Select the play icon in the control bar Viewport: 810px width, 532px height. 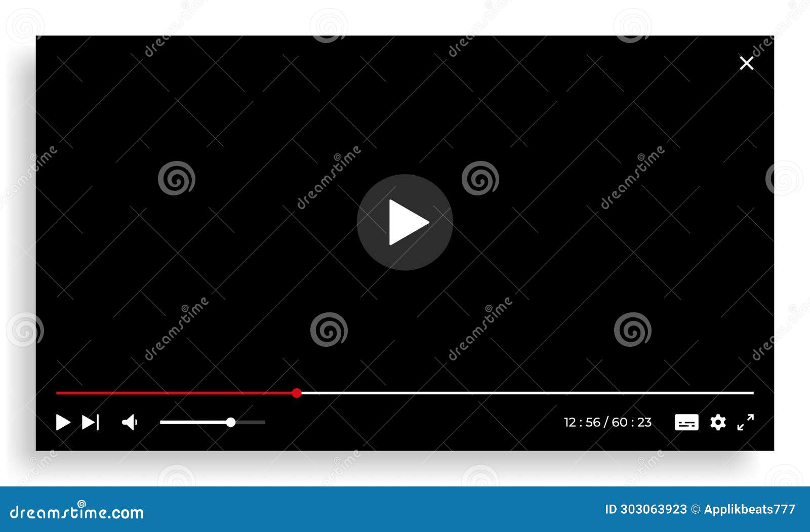(62, 422)
